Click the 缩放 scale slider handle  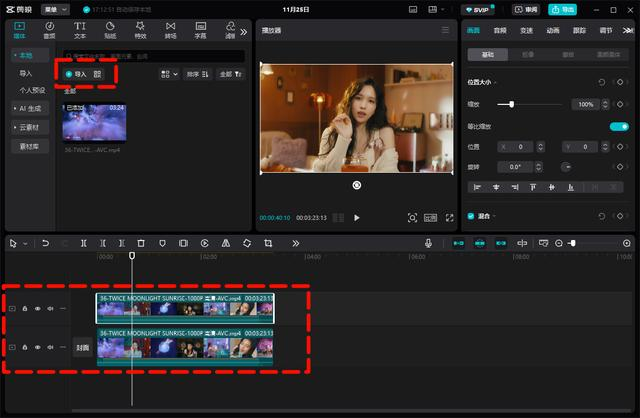[x=512, y=104]
